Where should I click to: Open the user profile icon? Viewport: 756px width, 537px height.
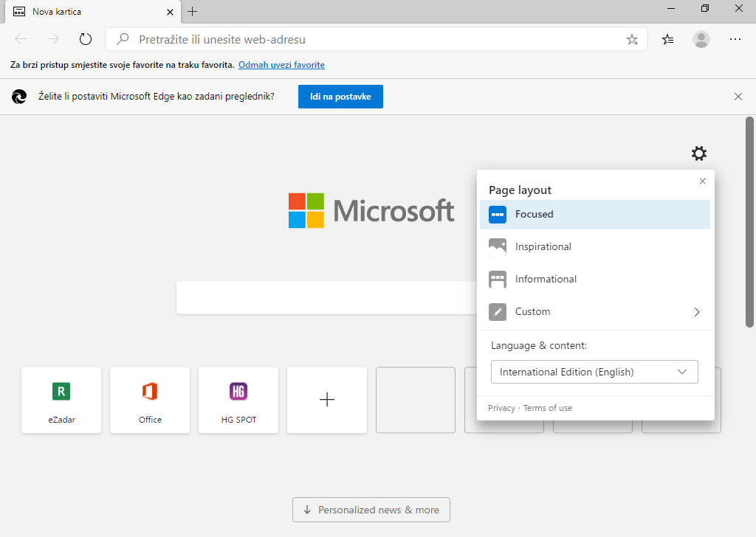point(701,40)
